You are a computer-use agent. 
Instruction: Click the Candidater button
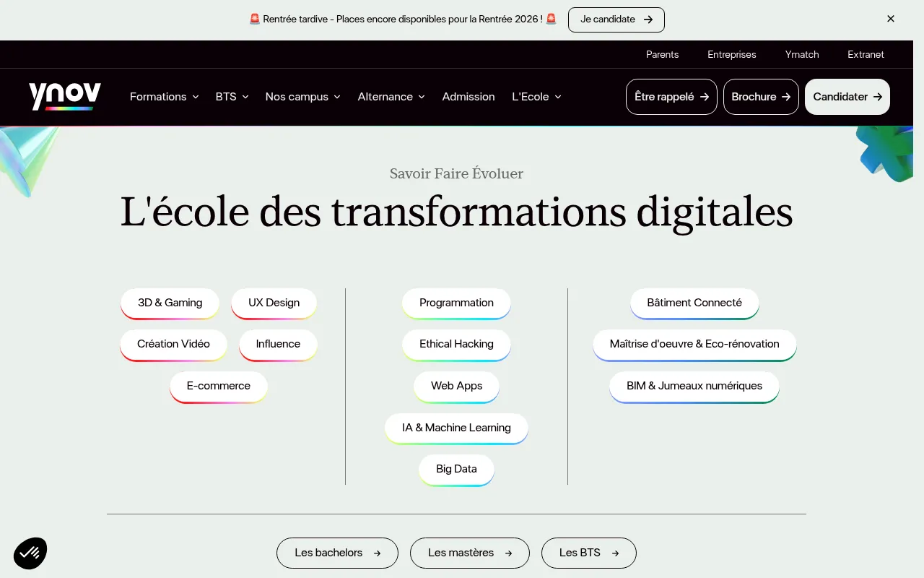pyautogui.click(x=847, y=97)
